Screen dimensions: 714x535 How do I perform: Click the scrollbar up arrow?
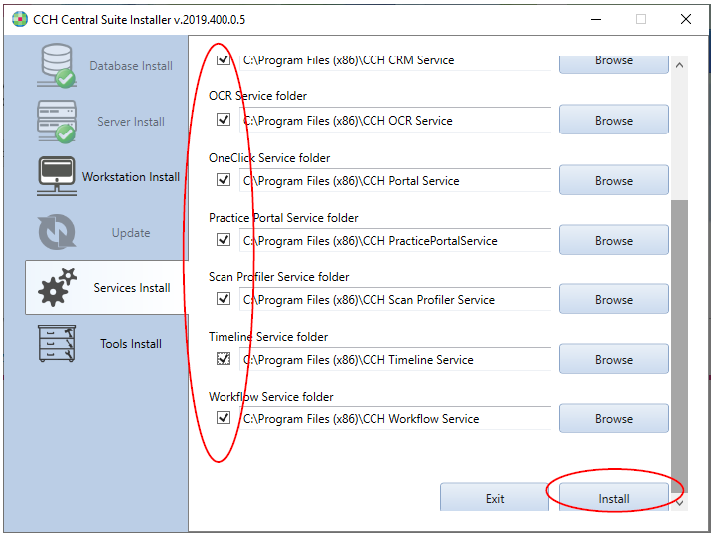pyautogui.click(x=679, y=65)
